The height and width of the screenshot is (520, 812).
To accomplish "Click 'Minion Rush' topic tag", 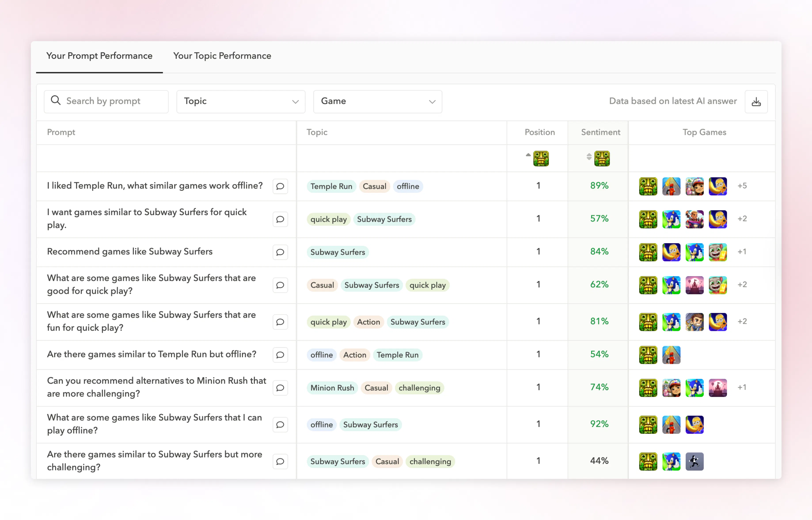I will [x=332, y=388].
